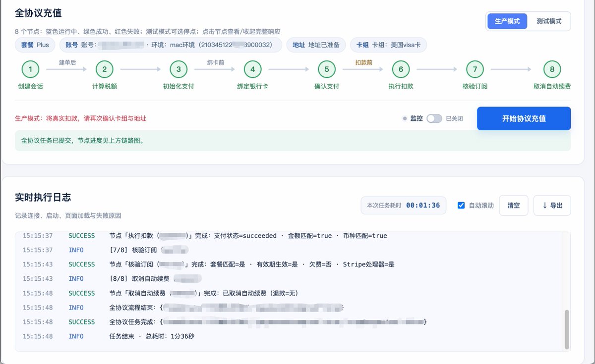Click the 已关闭 monitor status label
This screenshot has height=364, width=595.
pos(454,119)
